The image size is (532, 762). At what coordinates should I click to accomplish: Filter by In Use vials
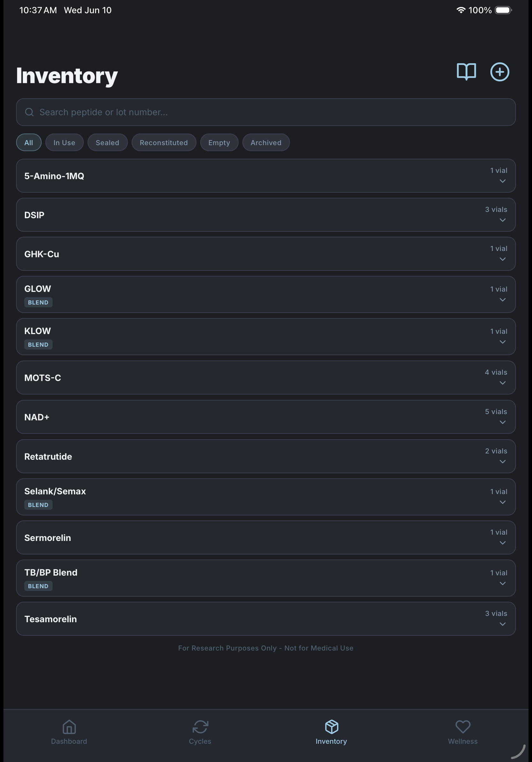click(x=64, y=142)
